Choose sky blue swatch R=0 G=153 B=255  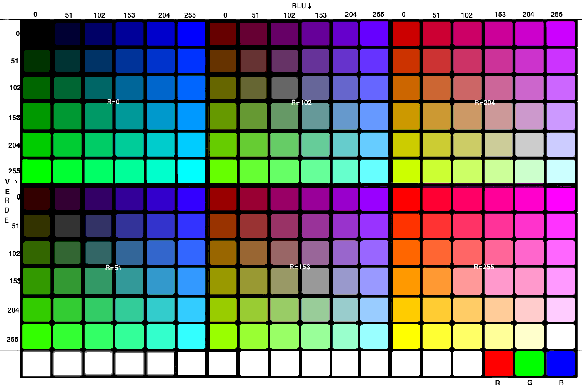[x=191, y=117]
